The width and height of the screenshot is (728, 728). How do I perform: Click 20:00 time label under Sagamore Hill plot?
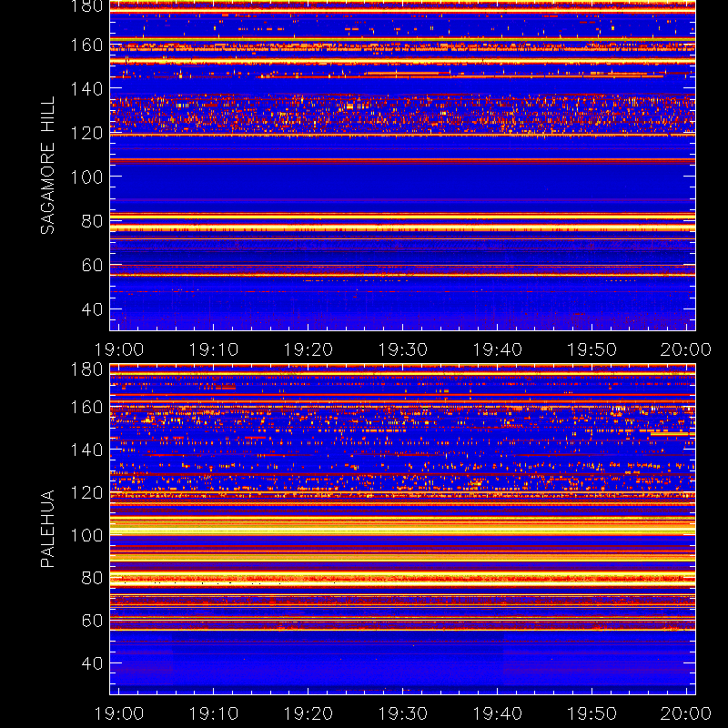[686, 349]
